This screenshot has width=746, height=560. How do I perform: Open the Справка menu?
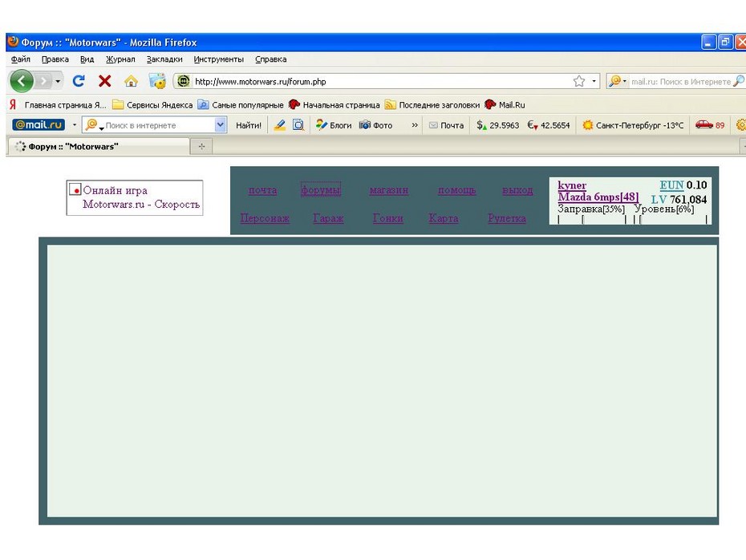coord(270,59)
